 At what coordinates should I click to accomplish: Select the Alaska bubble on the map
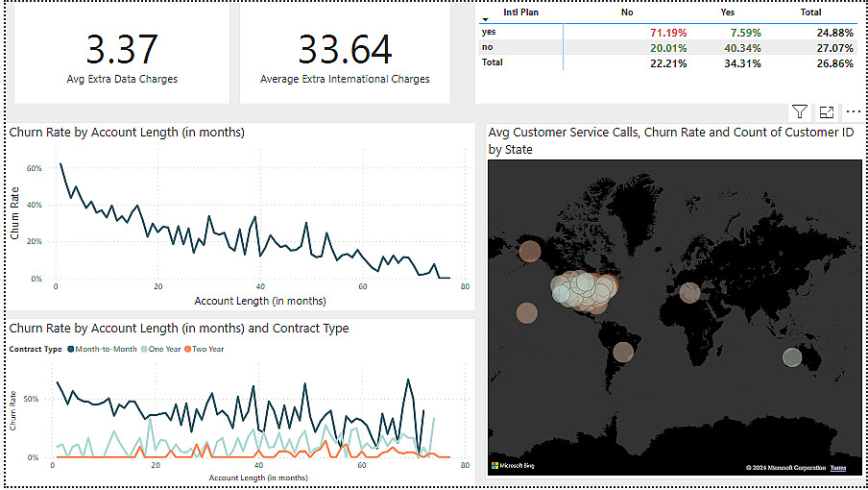(529, 253)
